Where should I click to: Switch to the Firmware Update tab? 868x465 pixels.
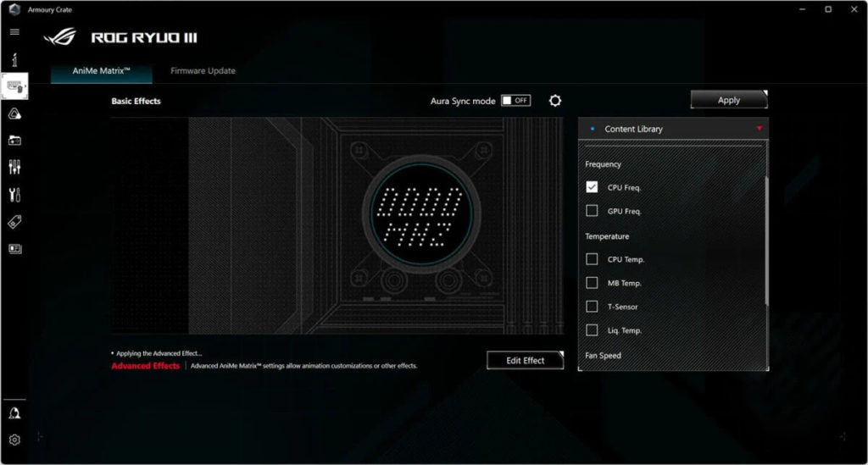(203, 71)
